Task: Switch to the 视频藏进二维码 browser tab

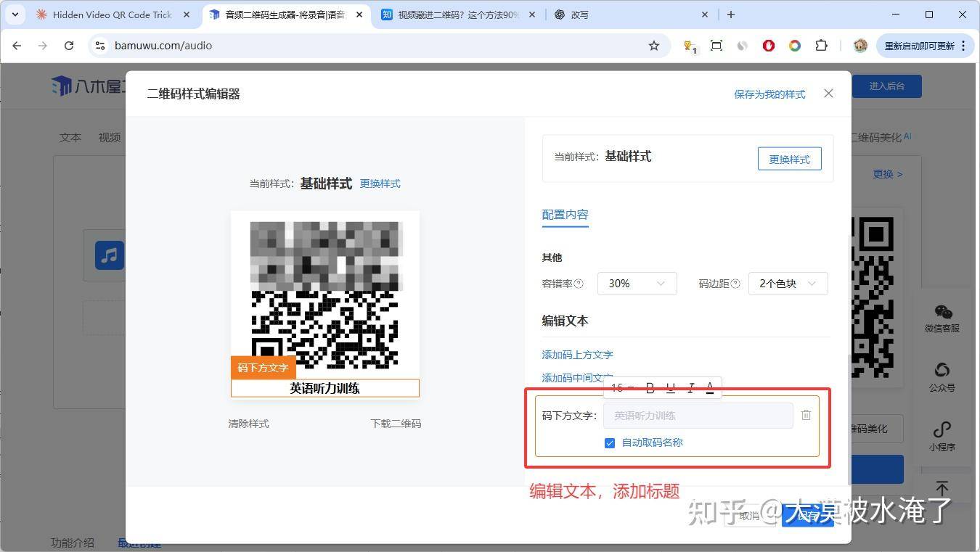Action: (459, 15)
